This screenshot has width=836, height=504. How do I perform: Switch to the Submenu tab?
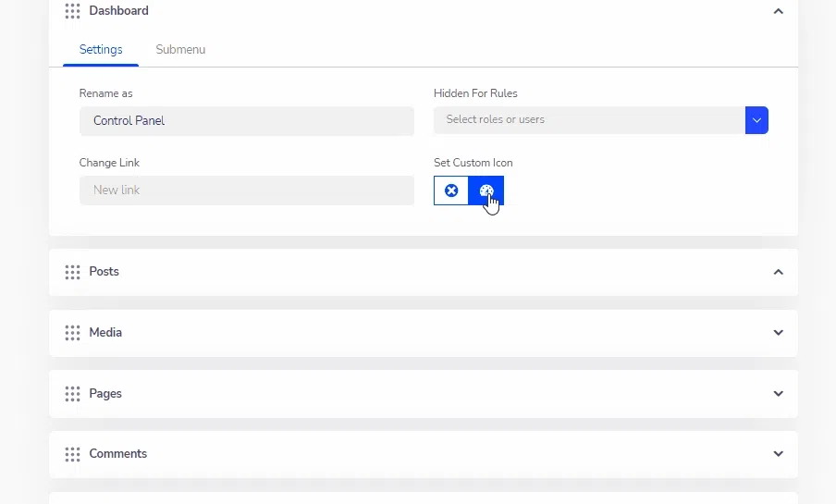point(180,50)
